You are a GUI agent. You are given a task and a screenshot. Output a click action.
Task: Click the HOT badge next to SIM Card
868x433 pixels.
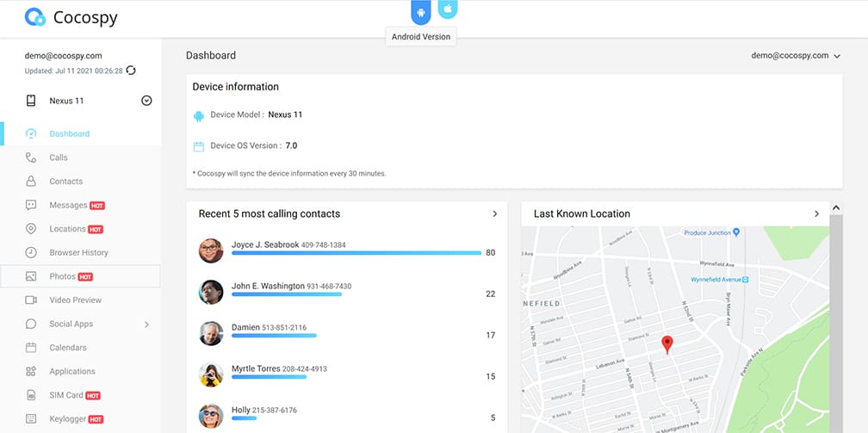93,396
